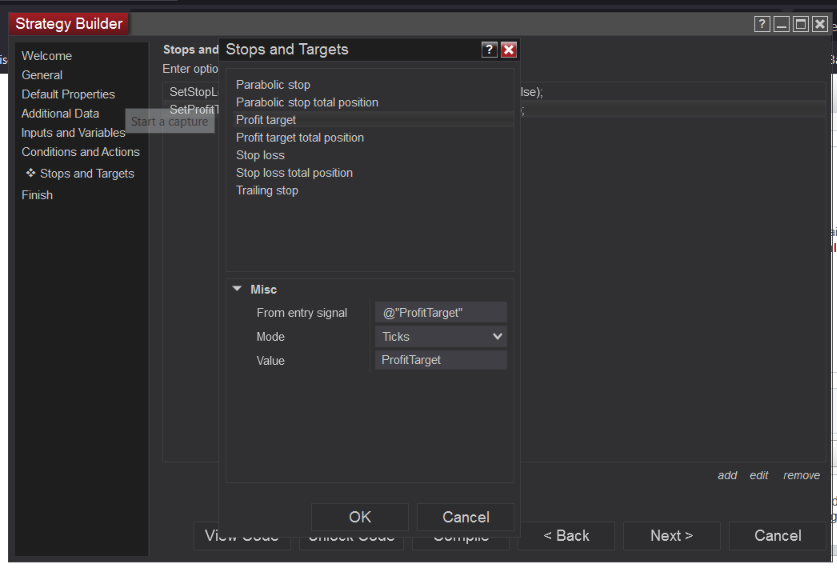Click the Value input field

click(x=441, y=360)
